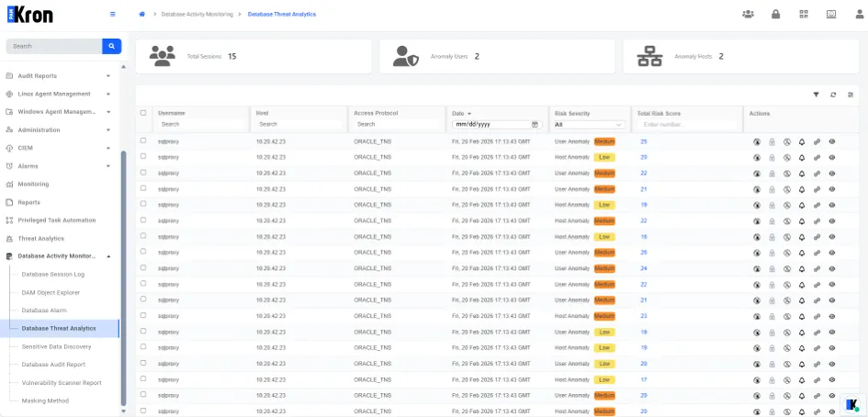Click the eye view icon in score 25 row
The width and height of the screenshot is (868, 417).
[x=831, y=141]
